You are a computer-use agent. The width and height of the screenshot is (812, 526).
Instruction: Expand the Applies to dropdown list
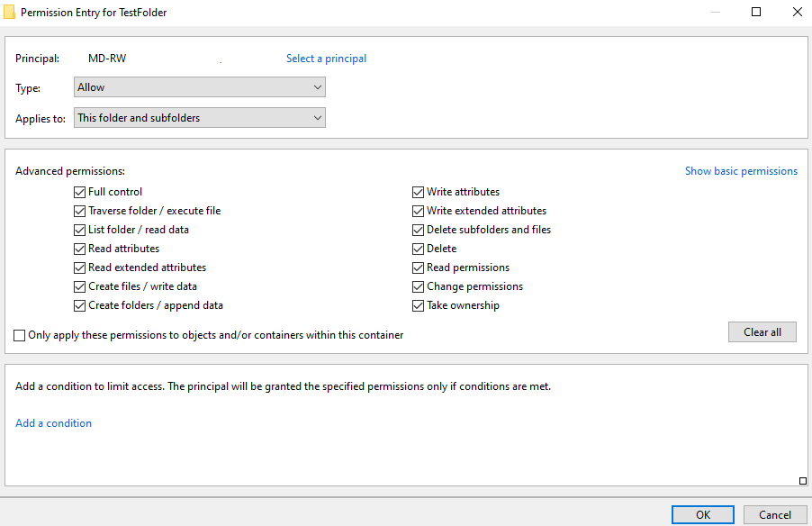click(199, 118)
